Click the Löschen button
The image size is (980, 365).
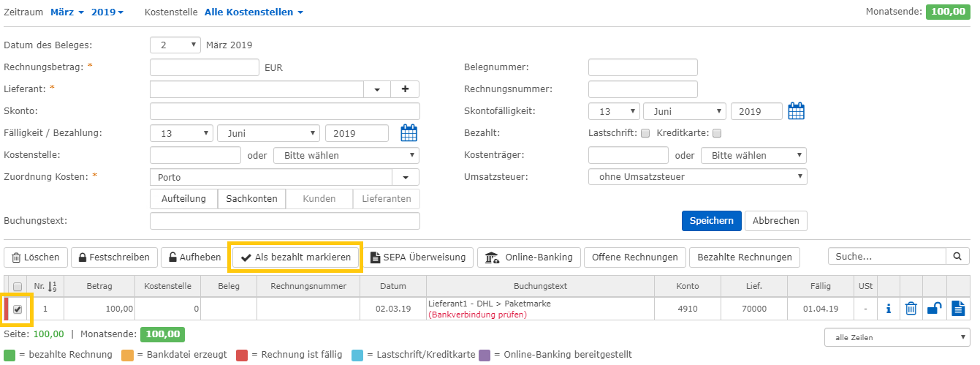(x=36, y=257)
